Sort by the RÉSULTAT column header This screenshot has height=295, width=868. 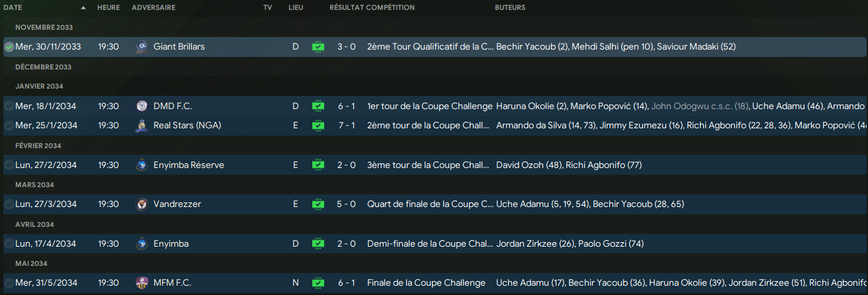pyautogui.click(x=346, y=7)
